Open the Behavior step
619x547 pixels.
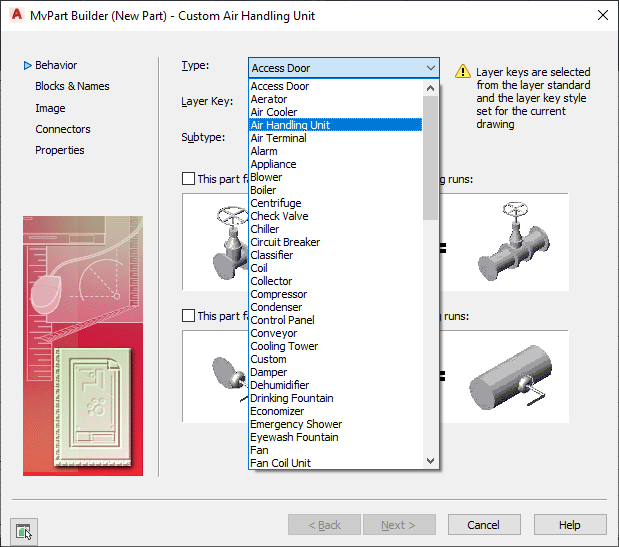(56, 65)
